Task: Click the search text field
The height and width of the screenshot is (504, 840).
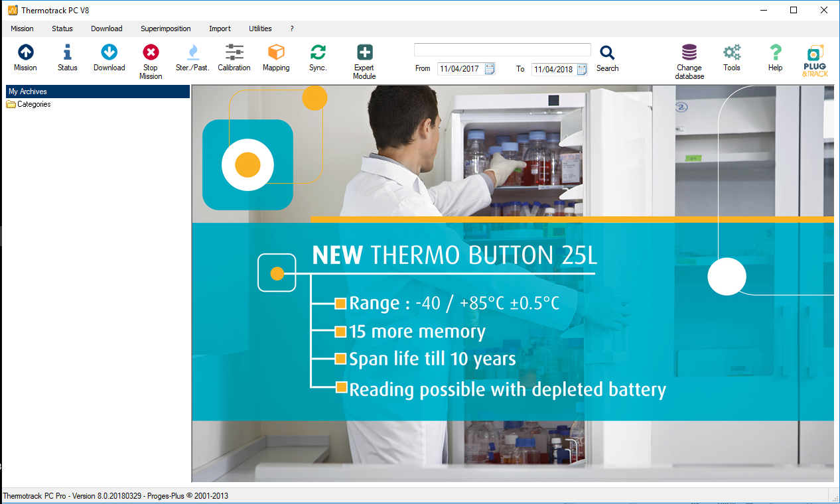Action: (502, 50)
